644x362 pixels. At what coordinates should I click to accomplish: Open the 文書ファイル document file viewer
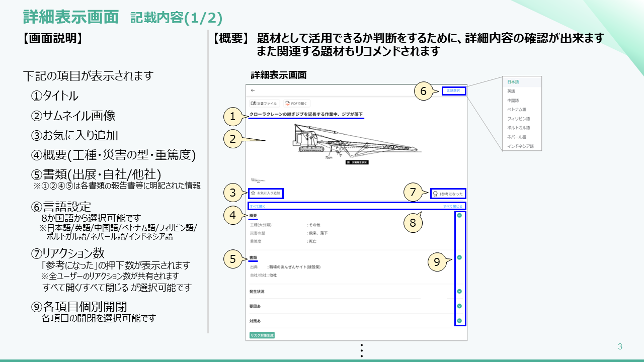[x=263, y=103]
